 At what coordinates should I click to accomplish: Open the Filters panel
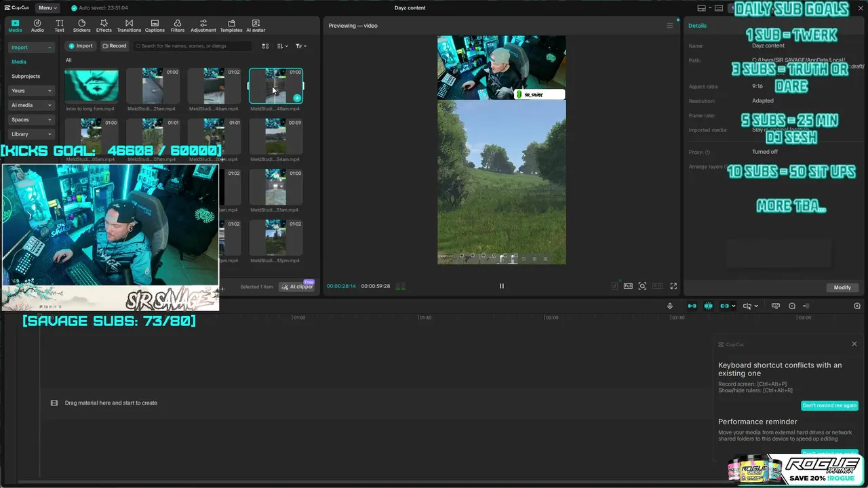[178, 26]
